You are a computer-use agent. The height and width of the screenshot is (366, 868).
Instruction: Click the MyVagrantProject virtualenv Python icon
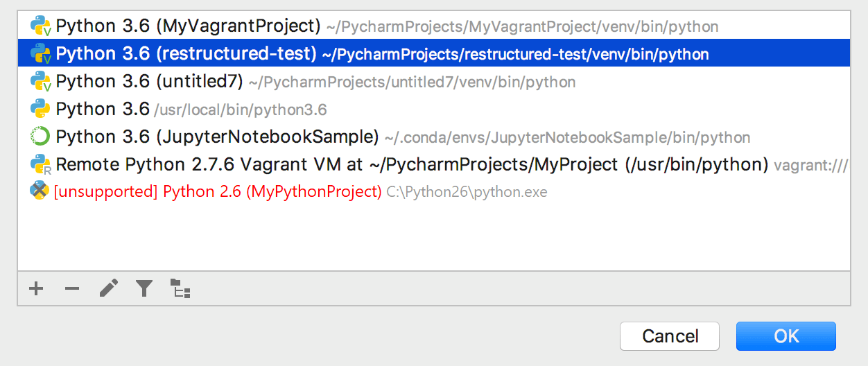pyautogui.click(x=41, y=26)
